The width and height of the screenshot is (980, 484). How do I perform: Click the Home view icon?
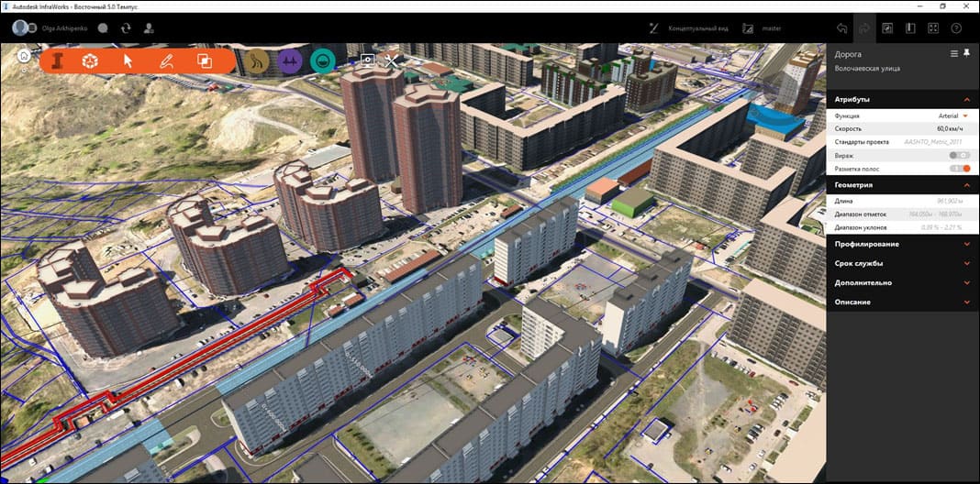[24, 56]
